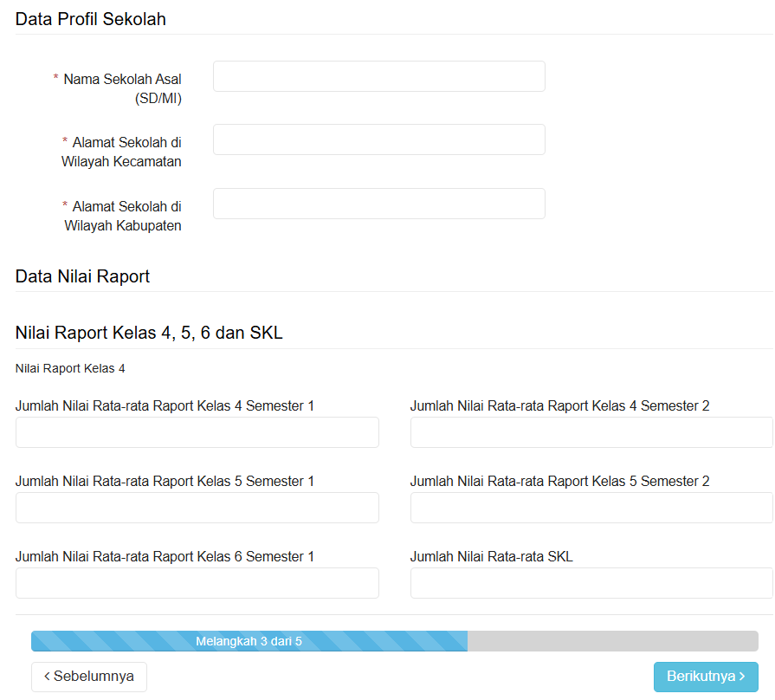This screenshot has height=700, width=775.
Task: Click the Nilai Raport Kelas 4, 5, 6 dan SKL heading
Action: coord(149,333)
